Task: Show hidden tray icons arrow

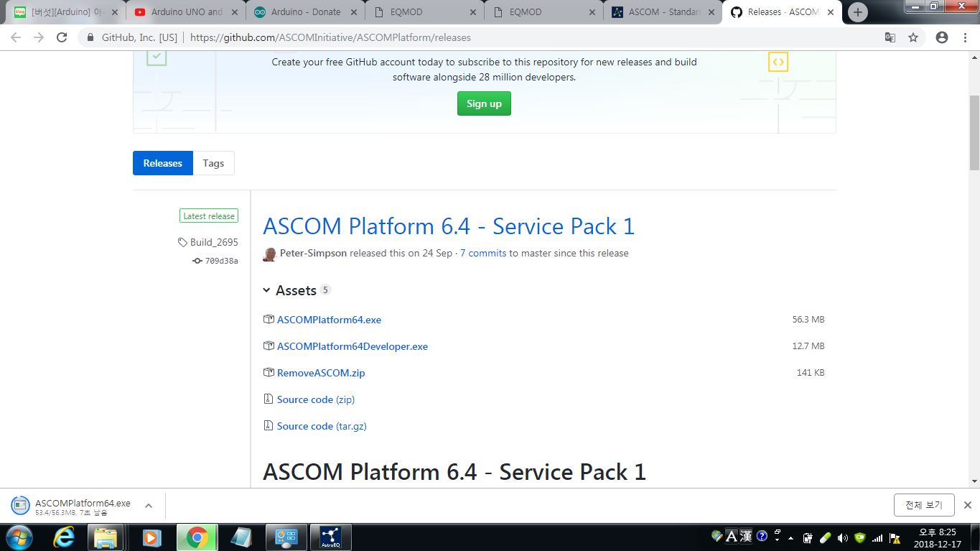Action: click(791, 538)
